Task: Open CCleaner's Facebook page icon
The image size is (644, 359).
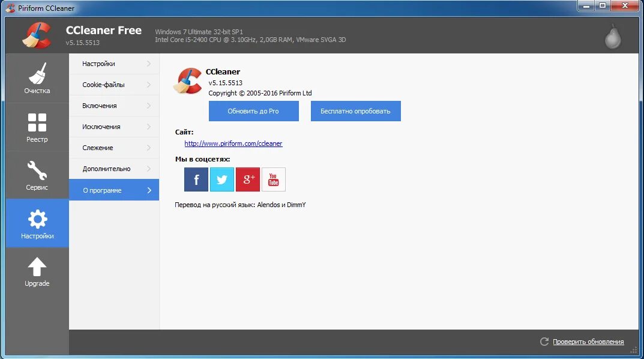Action: point(196,179)
